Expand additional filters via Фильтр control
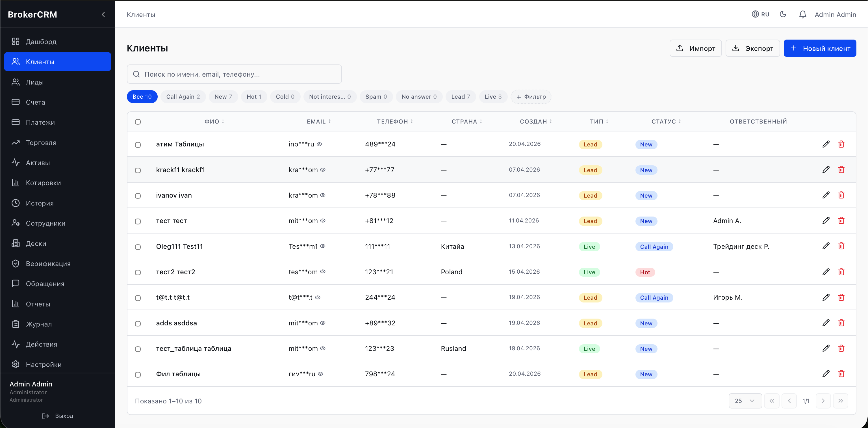Viewport: 868px width, 428px height. coord(531,96)
